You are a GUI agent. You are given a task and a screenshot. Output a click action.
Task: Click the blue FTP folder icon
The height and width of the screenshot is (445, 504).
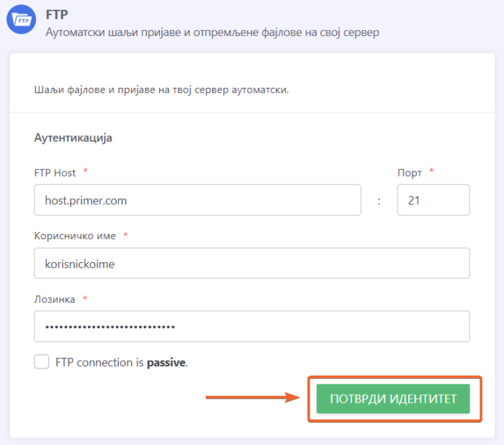pyautogui.click(x=22, y=21)
